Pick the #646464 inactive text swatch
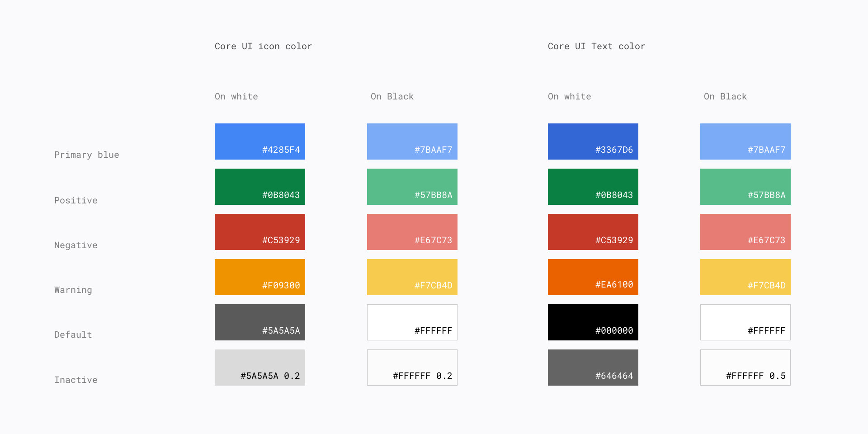868x434 pixels. point(593,368)
